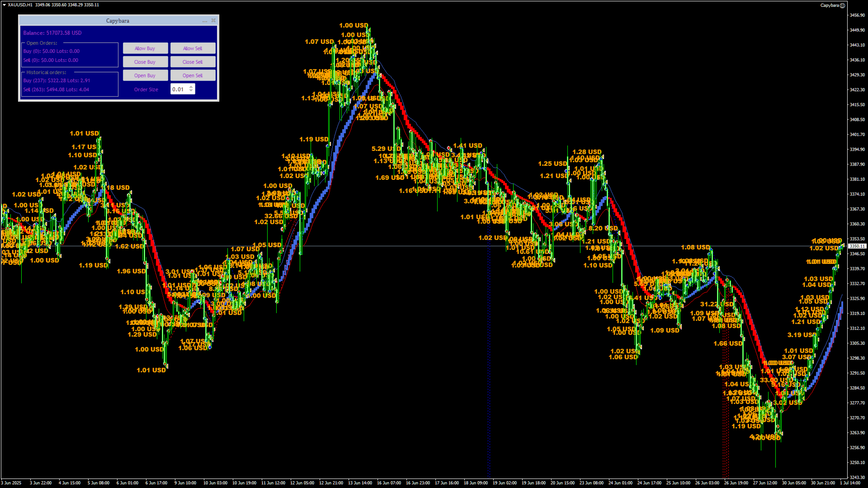Click the triangle beside the XAUUSD,H1 label
Screen dimensions: 868x488
[x=4, y=5]
